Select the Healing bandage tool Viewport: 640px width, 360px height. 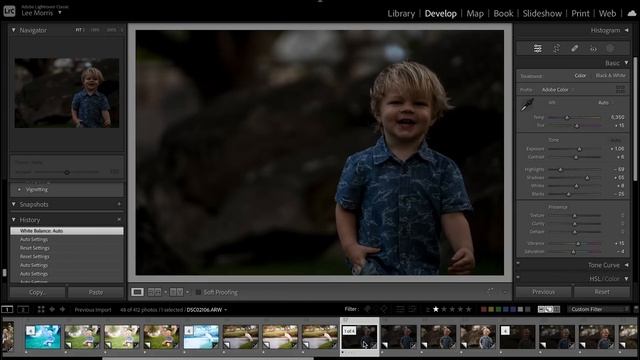tap(574, 49)
